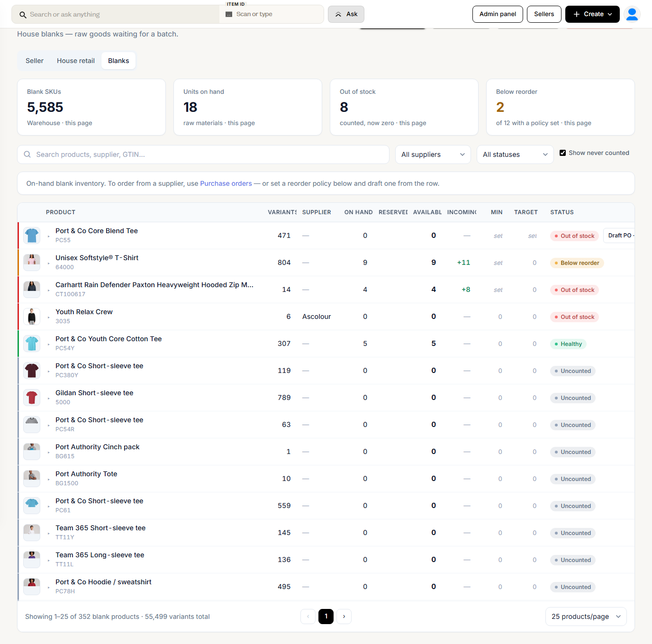Open the 25 products/page dropdown

tap(586, 617)
